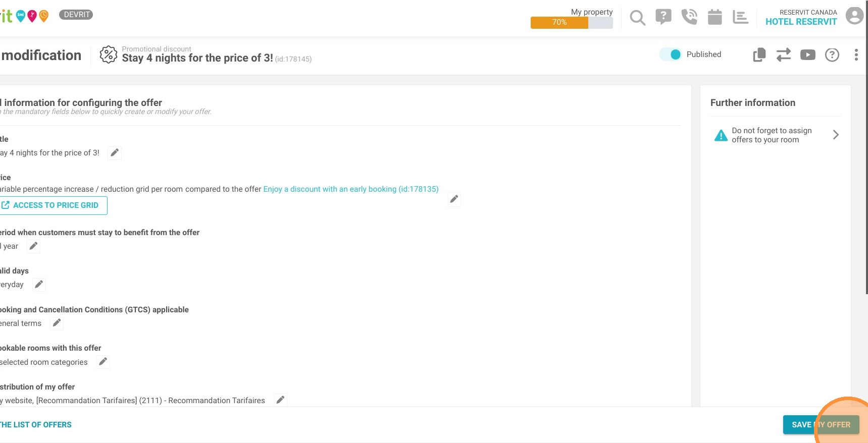
Task: Open the video tutorial icon
Action: (x=808, y=54)
